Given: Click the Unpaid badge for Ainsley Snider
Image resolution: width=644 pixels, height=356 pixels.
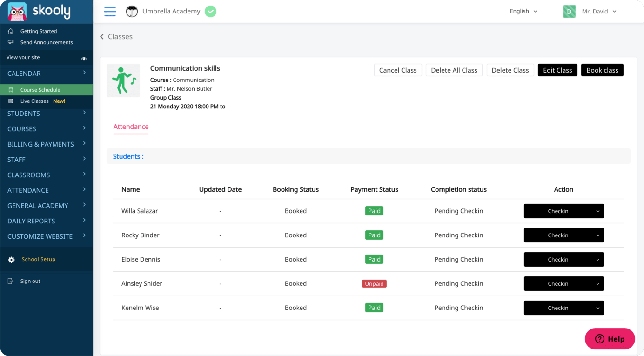Looking at the screenshot, I should [x=374, y=284].
